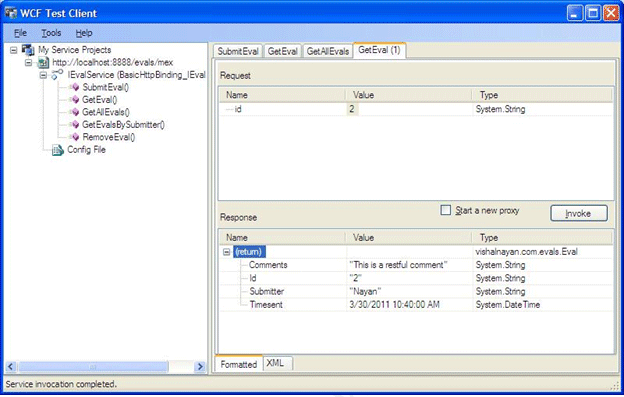Minimize the WCF Test Client window

[x=574, y=14]
